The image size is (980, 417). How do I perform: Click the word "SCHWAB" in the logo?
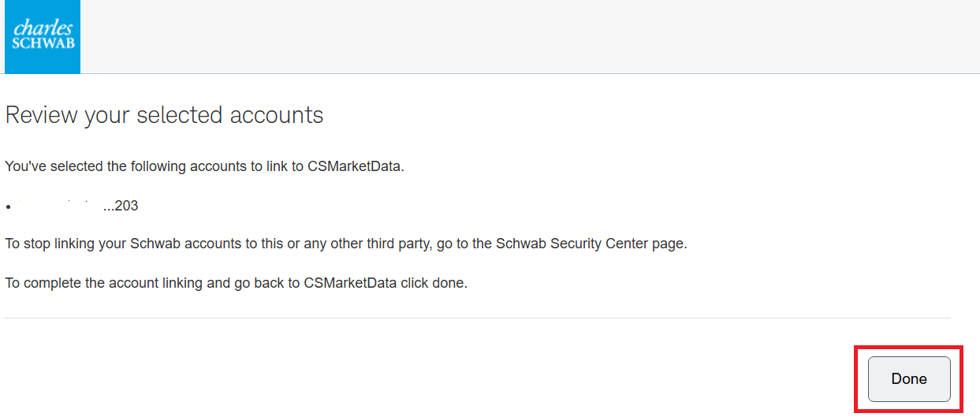43,44
